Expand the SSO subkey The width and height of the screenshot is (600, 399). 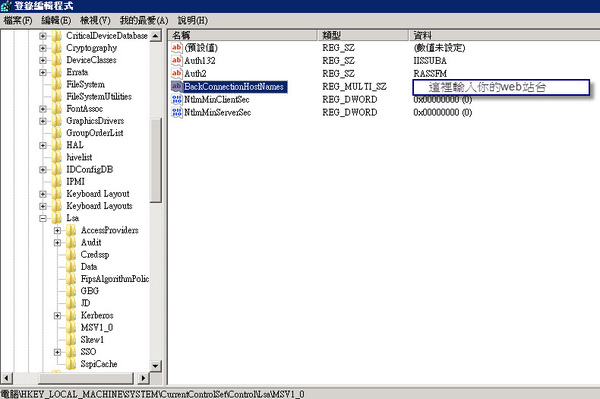57,352
